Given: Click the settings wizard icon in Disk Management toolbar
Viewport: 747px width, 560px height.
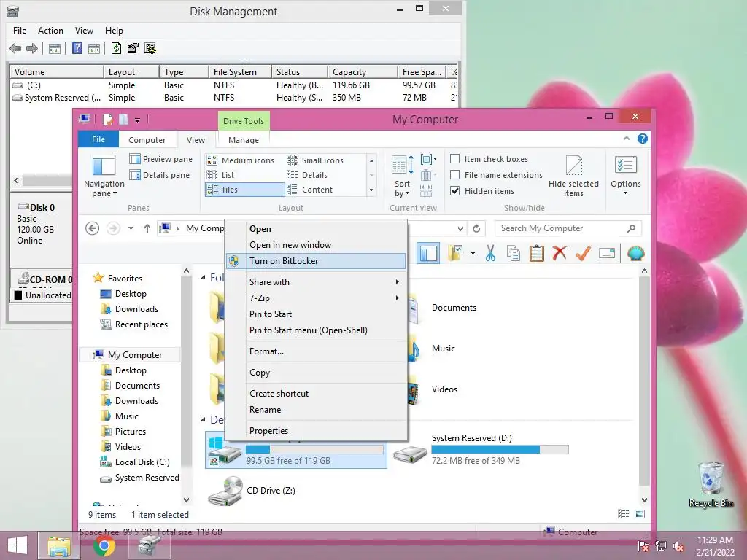Looking at the screenshot, I should pos(150,48).
